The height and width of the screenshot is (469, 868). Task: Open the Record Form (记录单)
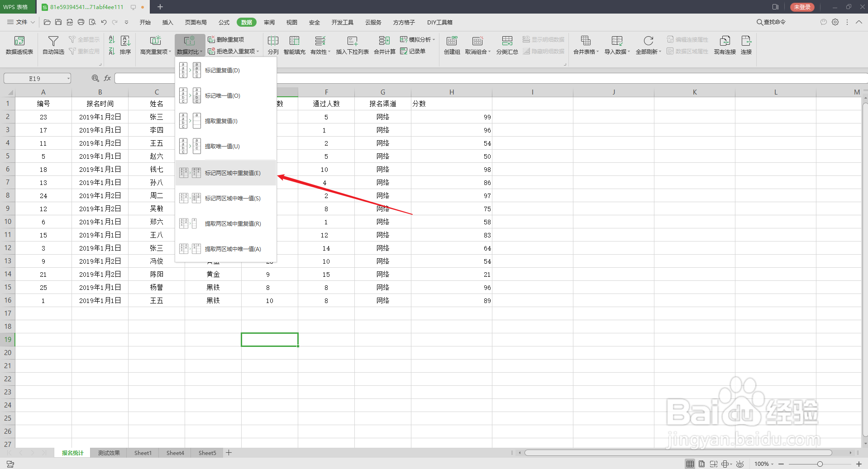click(x=413, y=52)
